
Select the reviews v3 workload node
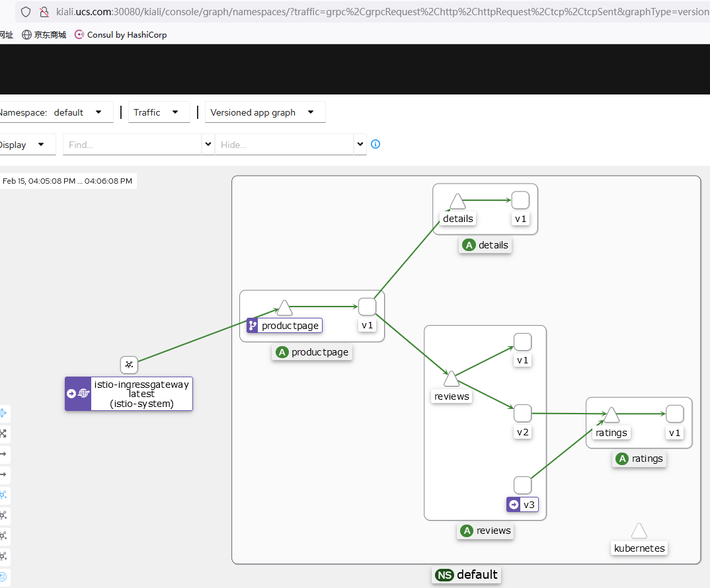coord(522,485)
